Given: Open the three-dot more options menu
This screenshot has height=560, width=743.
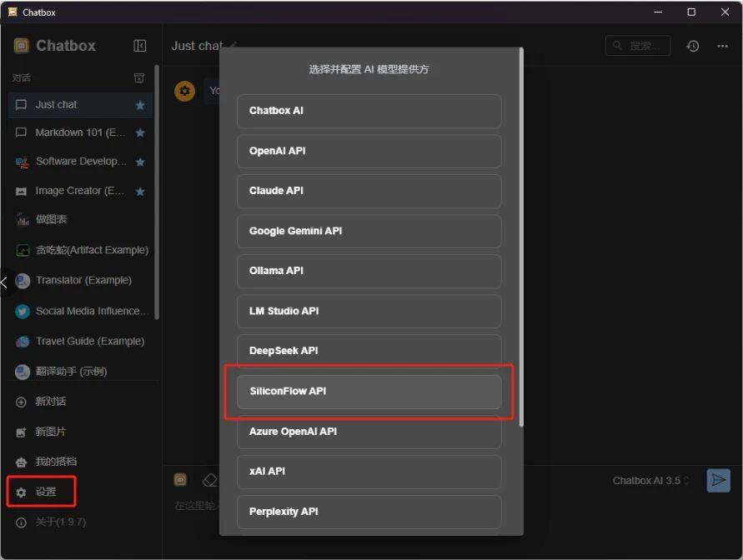Looking at the screenshot, I should 722,46.
